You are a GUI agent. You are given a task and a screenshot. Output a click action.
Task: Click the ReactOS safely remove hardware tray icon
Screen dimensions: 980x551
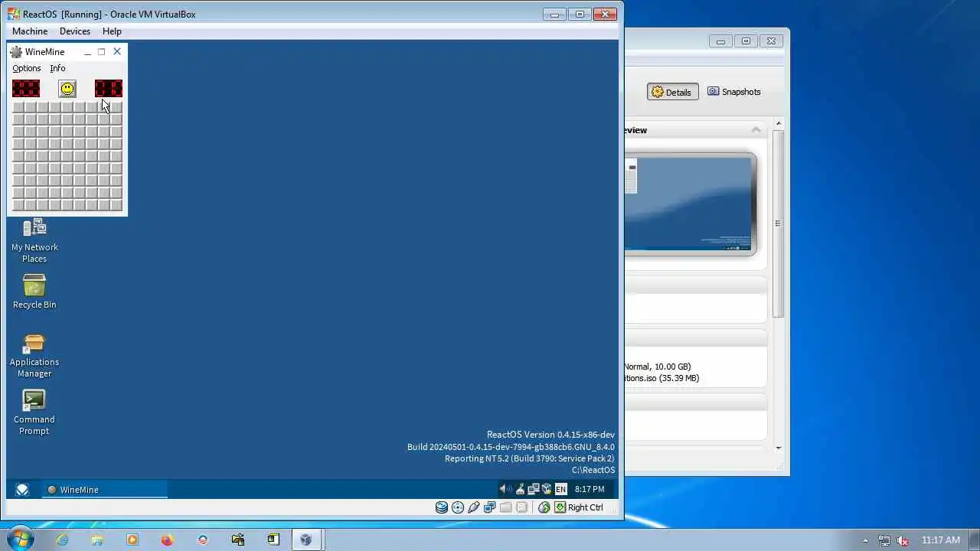coord(520,489)
